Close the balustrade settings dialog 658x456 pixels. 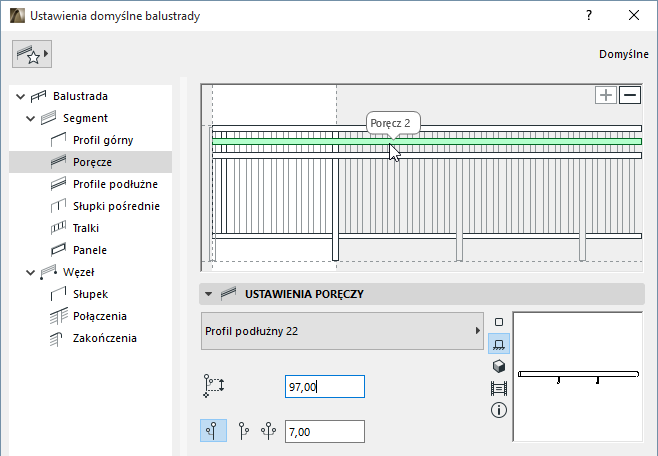click(x=634, y=16)
